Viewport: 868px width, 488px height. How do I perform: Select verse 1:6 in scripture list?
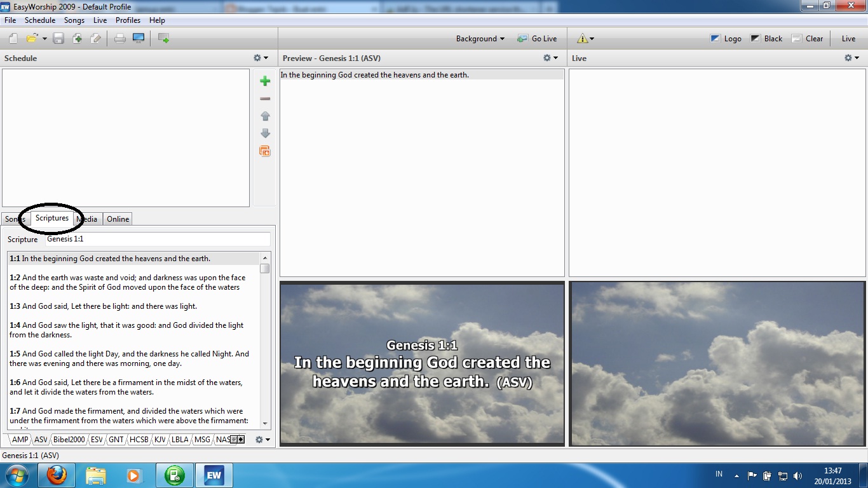coord(134,387)
